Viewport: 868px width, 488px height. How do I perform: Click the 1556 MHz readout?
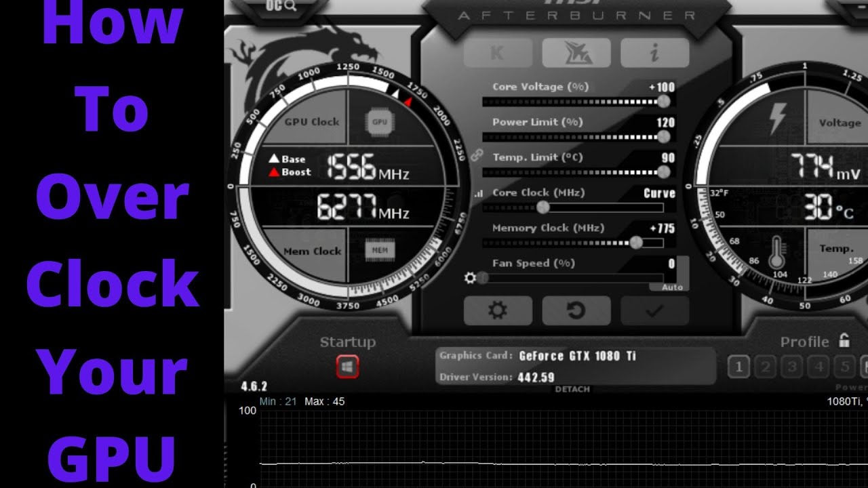[x=368, y=167]
